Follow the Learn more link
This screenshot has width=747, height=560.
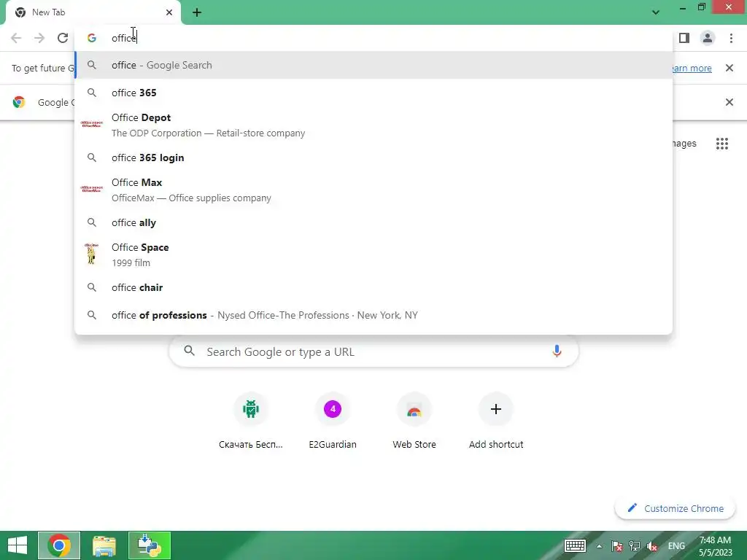692,68
